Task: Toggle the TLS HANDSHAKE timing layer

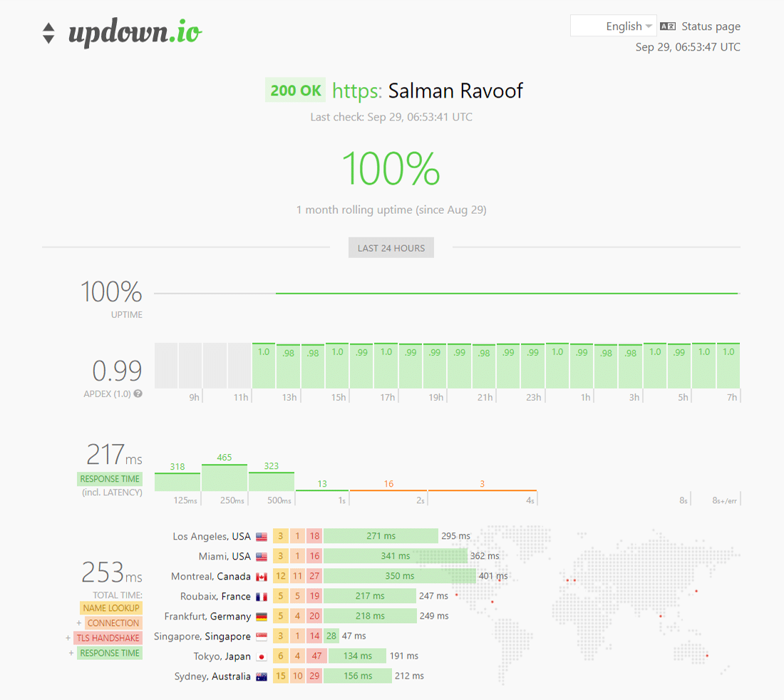Action: [108, 637]
